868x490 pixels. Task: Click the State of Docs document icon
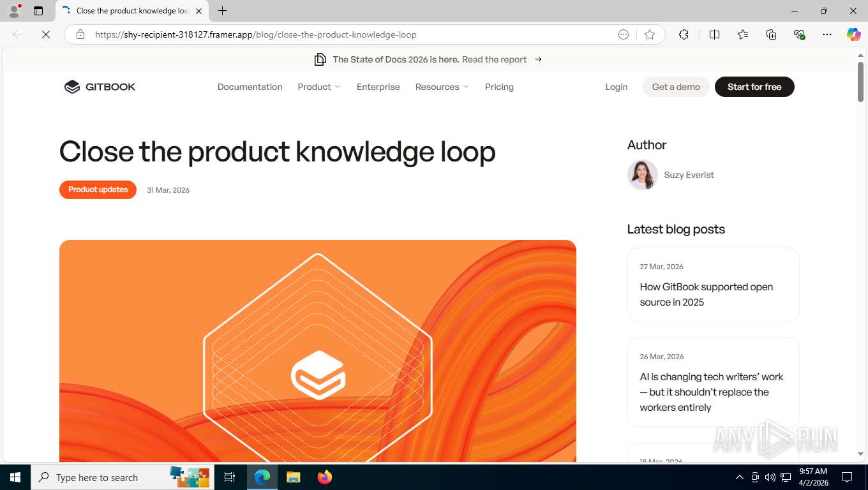click(x=320, y=59)
